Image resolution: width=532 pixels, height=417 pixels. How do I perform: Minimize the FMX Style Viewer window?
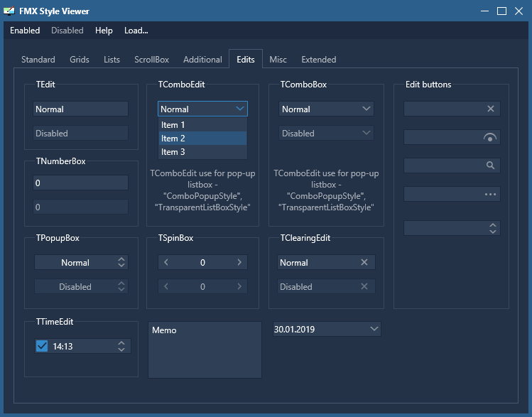pos(485,11)
